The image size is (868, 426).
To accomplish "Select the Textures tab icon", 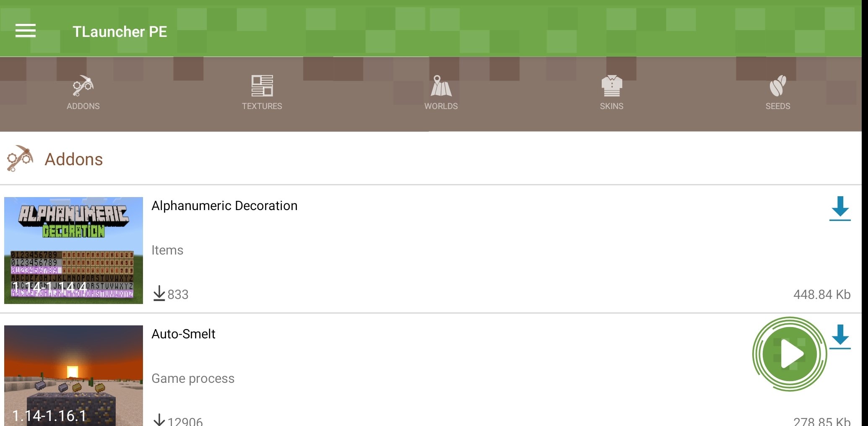I will click(262, 86).
